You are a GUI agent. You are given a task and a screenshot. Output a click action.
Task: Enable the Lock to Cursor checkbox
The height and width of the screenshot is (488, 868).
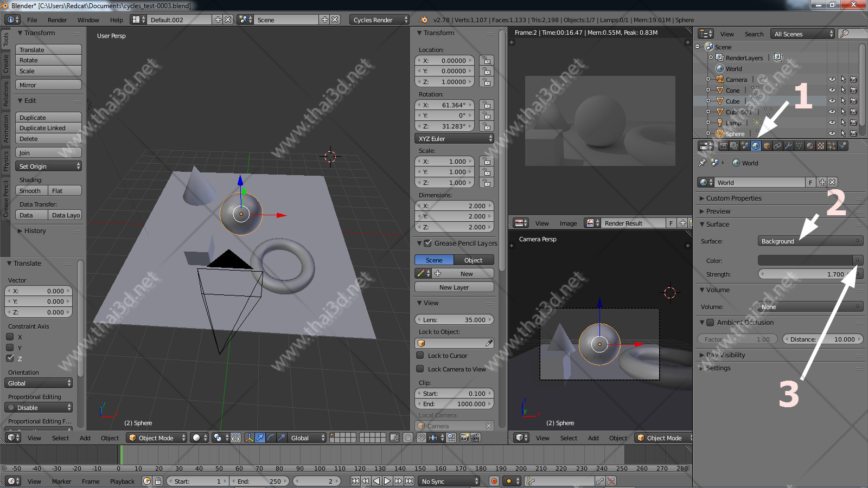point(420,355)
